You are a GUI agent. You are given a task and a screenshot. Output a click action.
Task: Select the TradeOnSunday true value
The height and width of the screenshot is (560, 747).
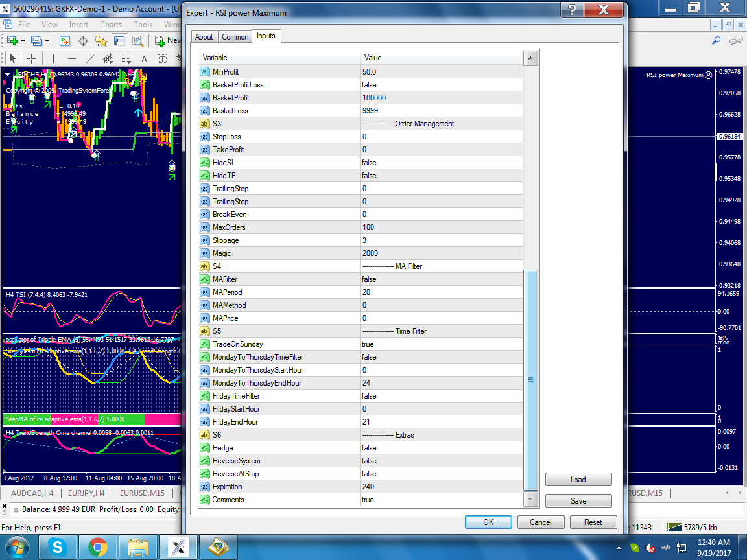point(441,344)
